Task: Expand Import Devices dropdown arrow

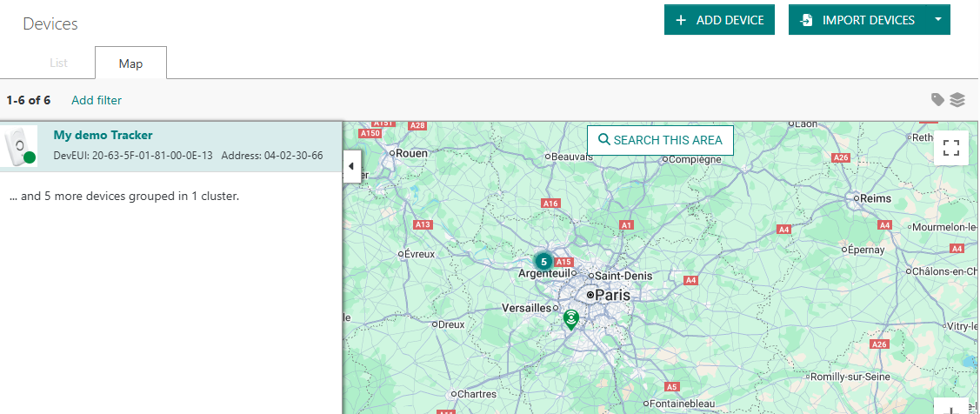Action: pos(937,20)
